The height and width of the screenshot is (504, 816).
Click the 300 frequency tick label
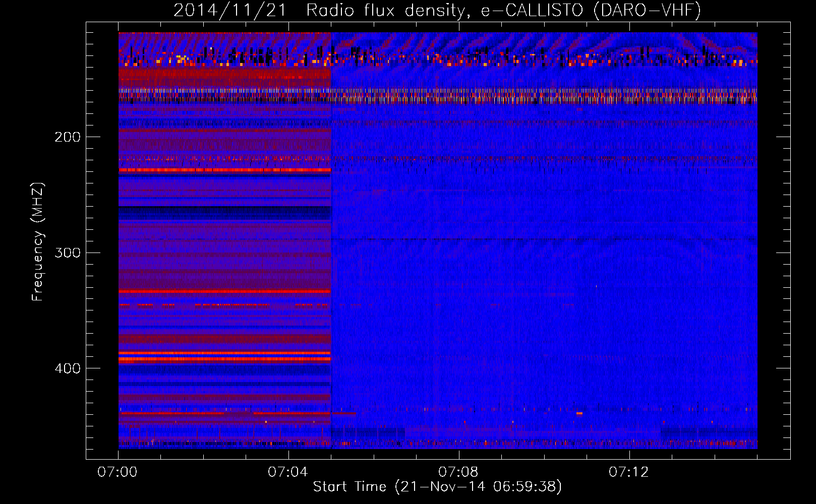click(68, 253)
